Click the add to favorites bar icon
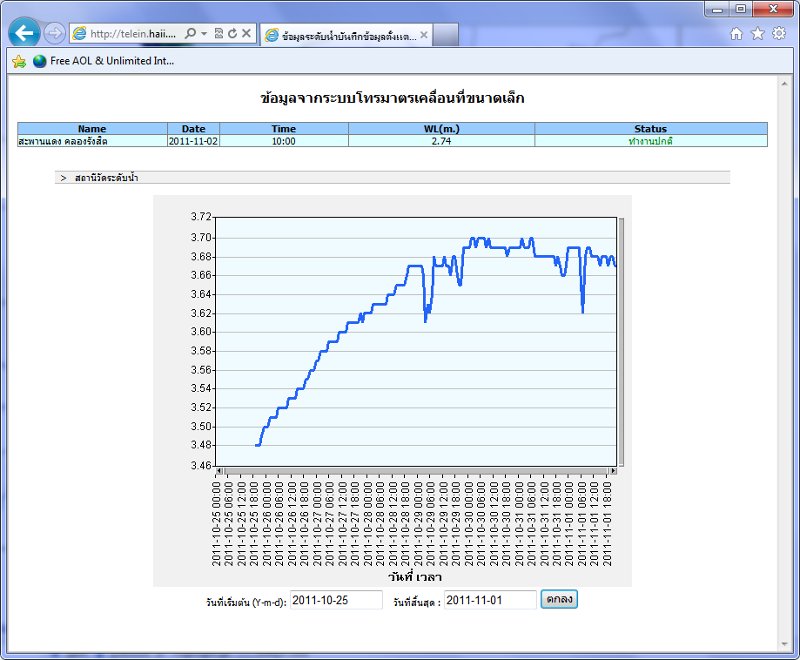Image resolution: width=800 pixels, height=660 pixels. (x=18, y=61)
